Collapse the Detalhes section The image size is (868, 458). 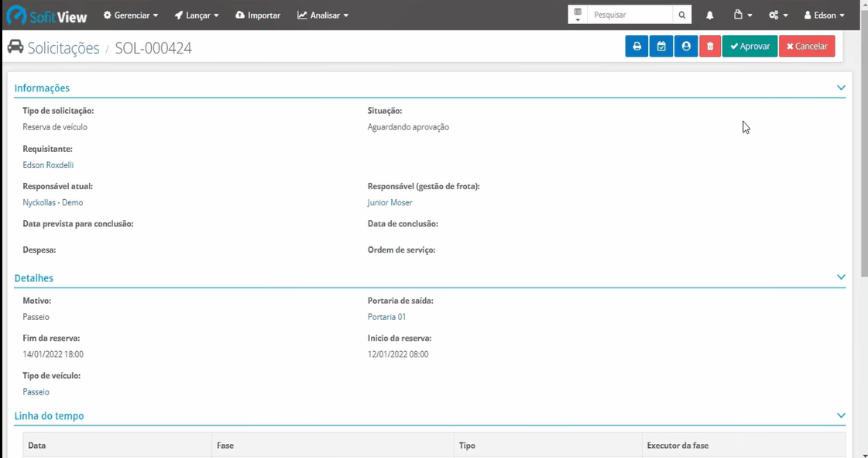pyautogui.click(x=841, y=277)
